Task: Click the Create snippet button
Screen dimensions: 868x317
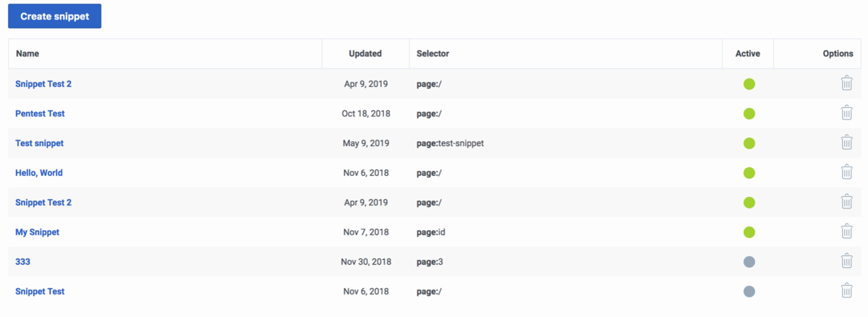Action: pos(55,16)
